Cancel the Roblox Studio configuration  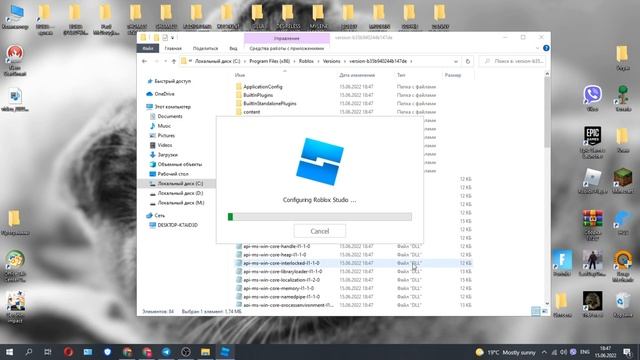tap(320, 231)
